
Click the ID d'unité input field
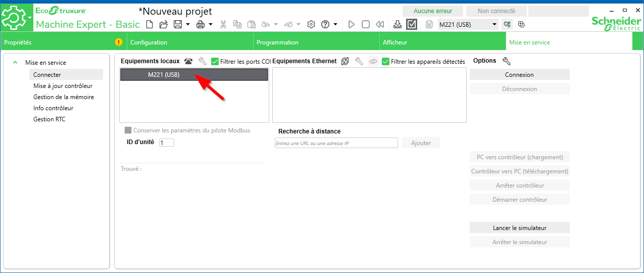point(166,143)
